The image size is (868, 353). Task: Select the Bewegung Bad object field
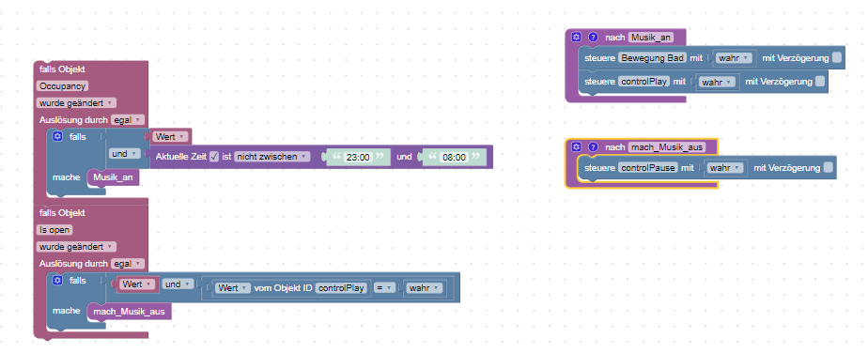click(653, 57)
